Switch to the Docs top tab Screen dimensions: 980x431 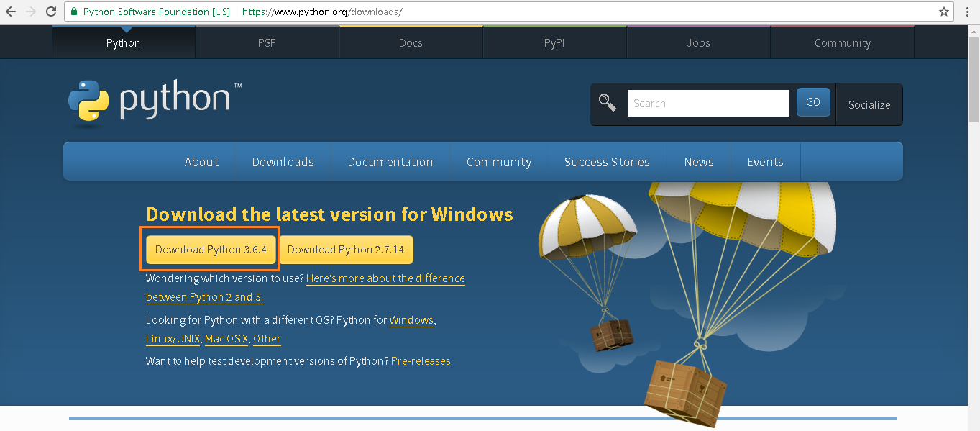(x=411, y=43)
